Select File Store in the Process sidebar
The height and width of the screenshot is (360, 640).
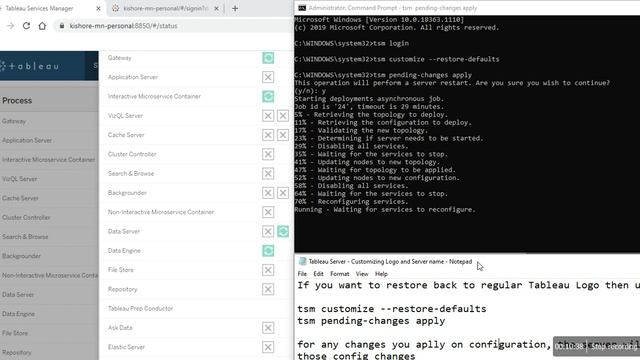point(15,333)
